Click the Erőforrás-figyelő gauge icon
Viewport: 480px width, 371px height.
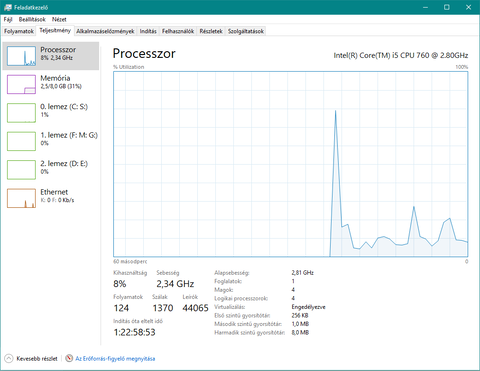[x=69, y=359]
